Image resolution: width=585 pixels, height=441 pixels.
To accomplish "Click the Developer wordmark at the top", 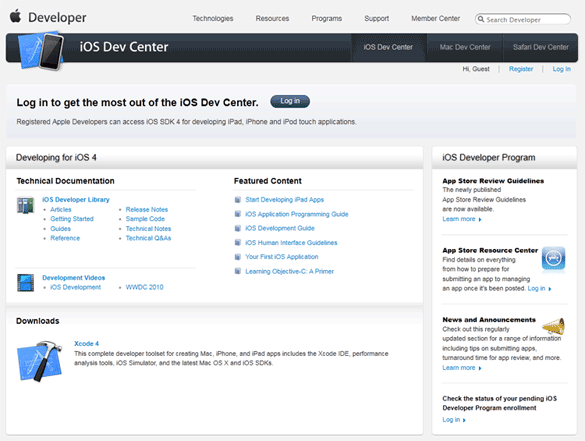I will (57, 18).
